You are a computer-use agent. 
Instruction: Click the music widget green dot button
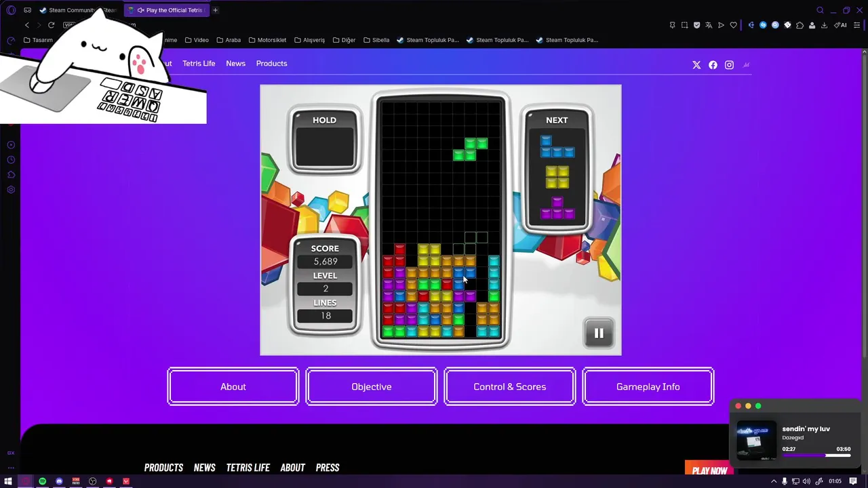click(758, 406)
